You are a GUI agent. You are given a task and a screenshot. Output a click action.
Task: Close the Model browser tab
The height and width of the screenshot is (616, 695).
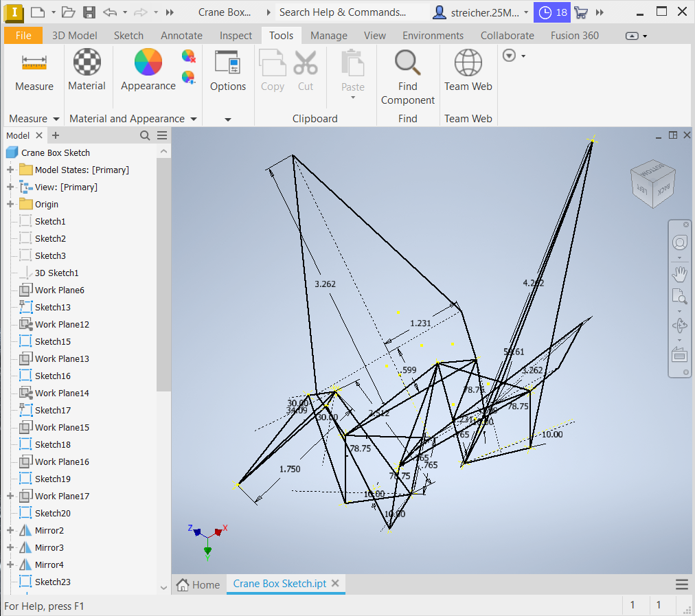click(39, 135)
